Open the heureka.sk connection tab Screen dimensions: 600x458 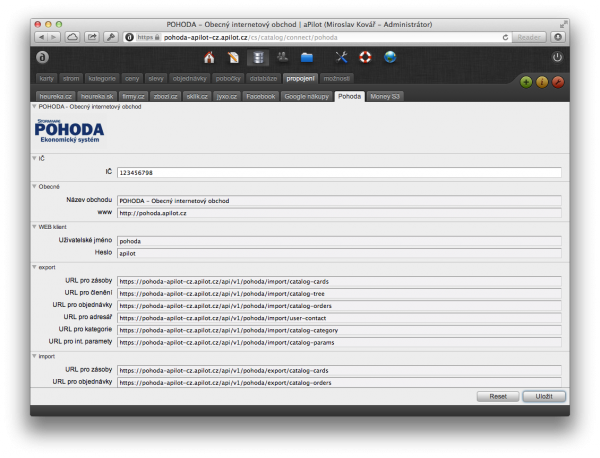pyautogui.click(x=97, y=96)
